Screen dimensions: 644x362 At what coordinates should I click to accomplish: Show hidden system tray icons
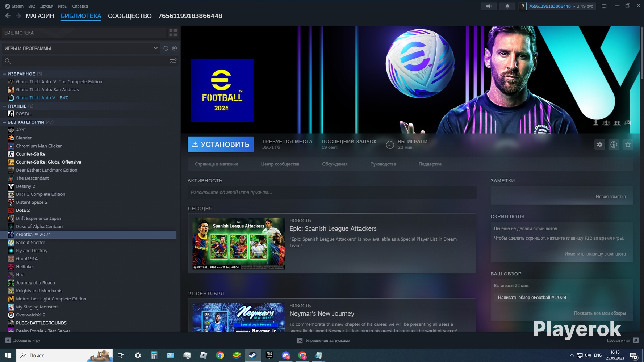click(572, 355)
